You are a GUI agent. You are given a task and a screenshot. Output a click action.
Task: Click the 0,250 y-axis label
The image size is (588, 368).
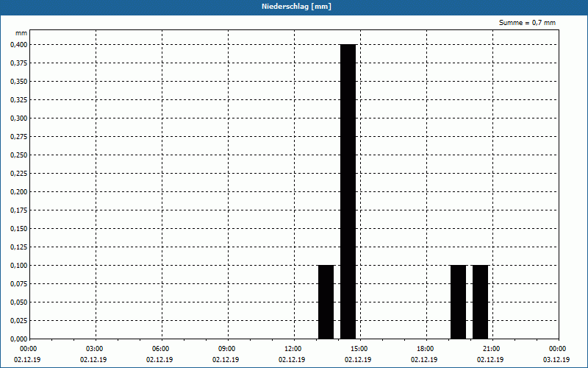tap(19, 155)
